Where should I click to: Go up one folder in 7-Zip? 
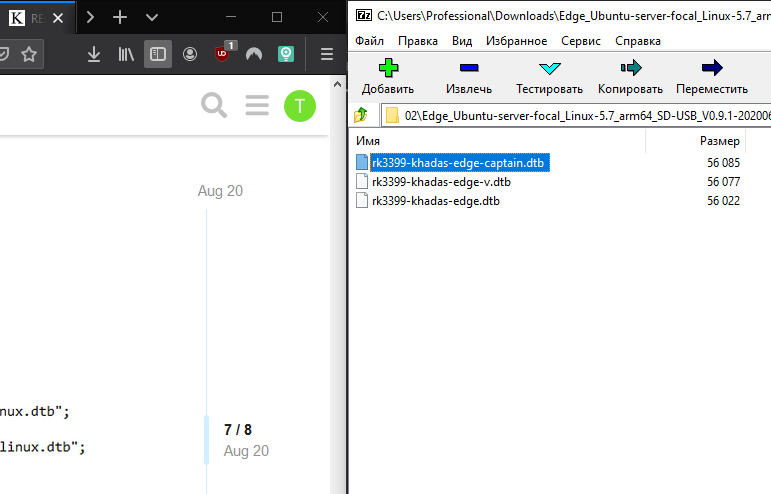(x=361, y=115)
